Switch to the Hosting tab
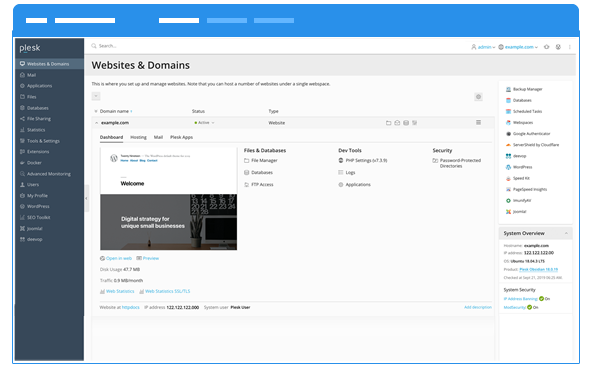This screenshot has height=370, width=594. (138, 137)
